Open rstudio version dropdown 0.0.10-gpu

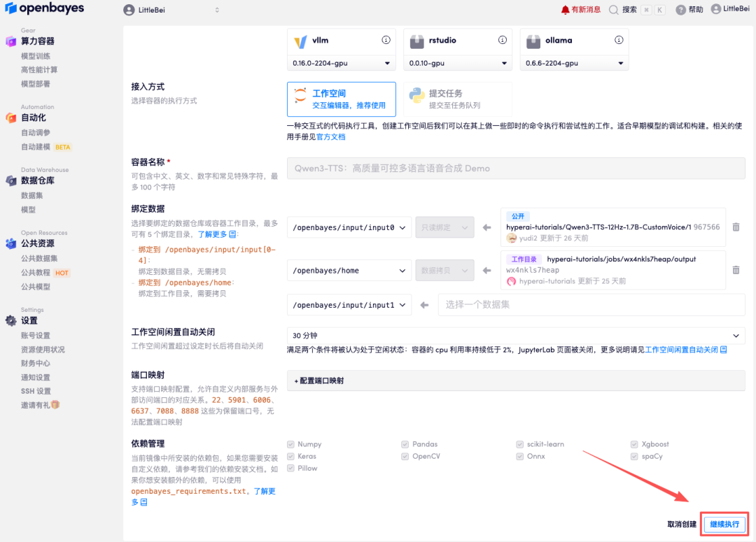(458, 63)
